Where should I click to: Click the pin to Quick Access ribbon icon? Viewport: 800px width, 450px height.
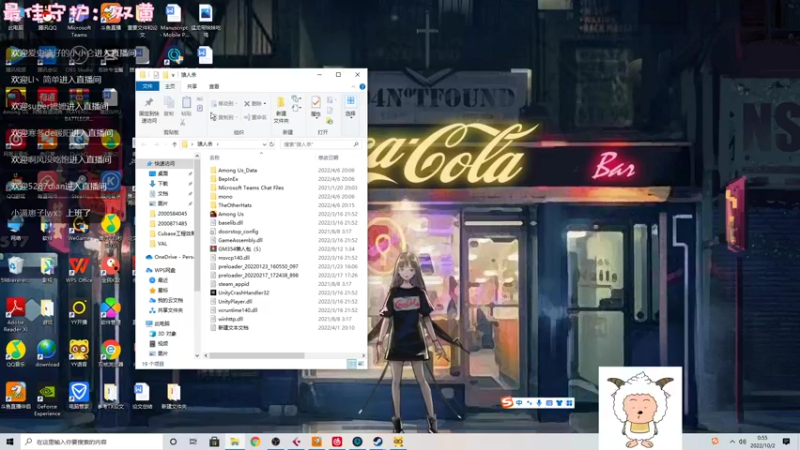click(148, 103)
